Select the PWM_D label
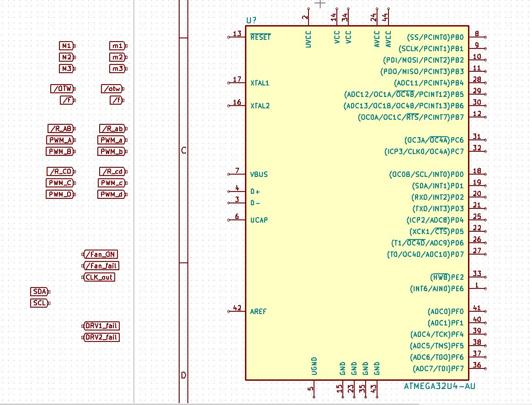The height and width of the screenshot is (405, 532). coord(61,195)
